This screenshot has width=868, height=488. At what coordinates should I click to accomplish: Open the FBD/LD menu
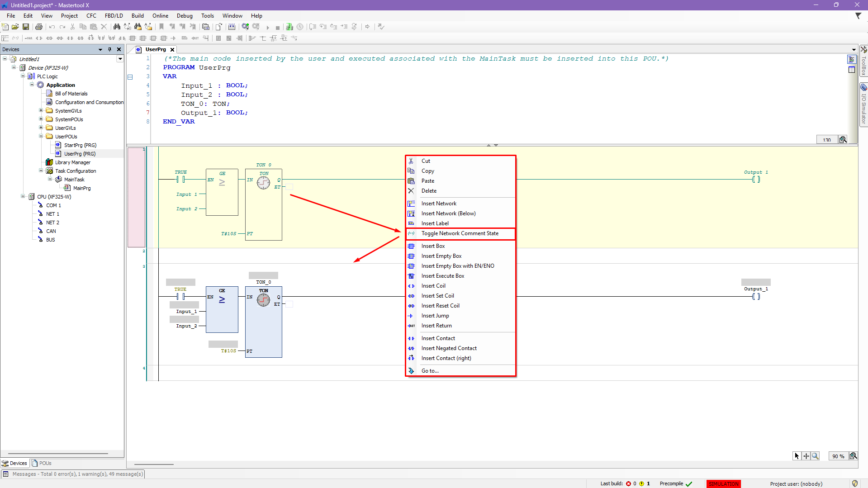coord(114,16)
